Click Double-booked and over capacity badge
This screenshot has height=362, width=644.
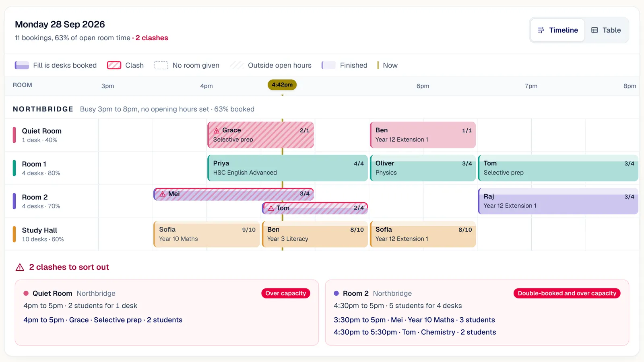tap(567, 293)
